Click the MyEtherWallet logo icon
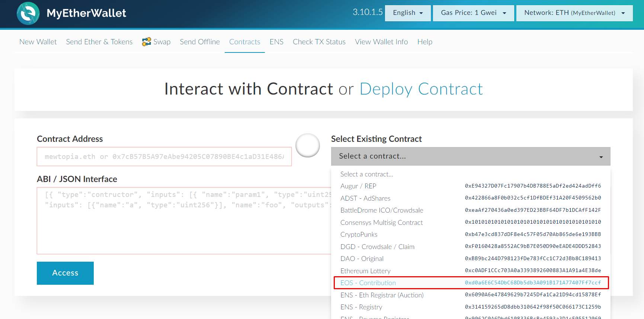Viewport: 644px width, 319px height. [28, 13]
